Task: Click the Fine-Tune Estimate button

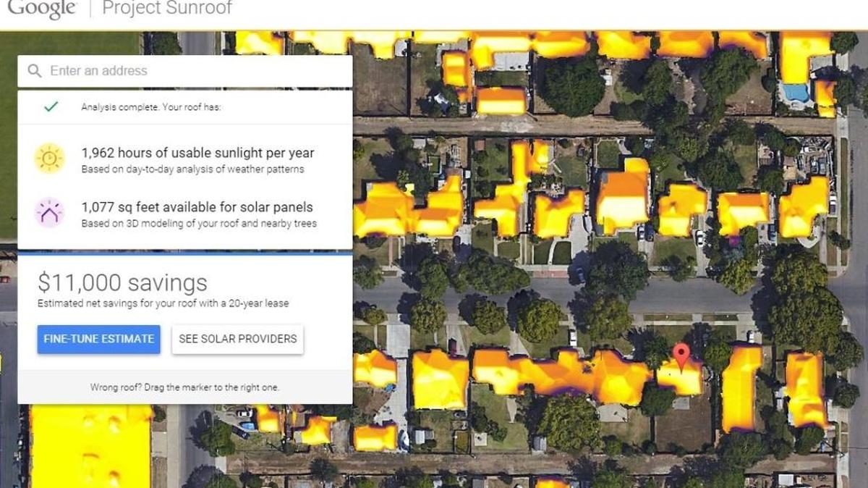Action: coord(98,339)
